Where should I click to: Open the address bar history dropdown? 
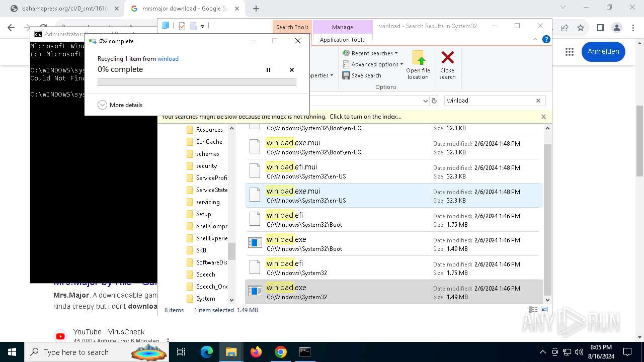pyautogui.click(x=425, y=101)
